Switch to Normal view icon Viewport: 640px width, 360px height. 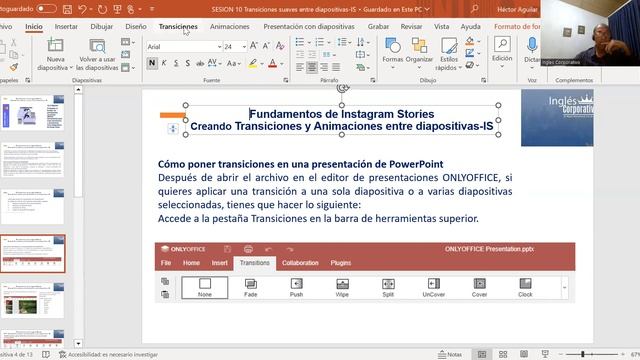tap(482, 354)
